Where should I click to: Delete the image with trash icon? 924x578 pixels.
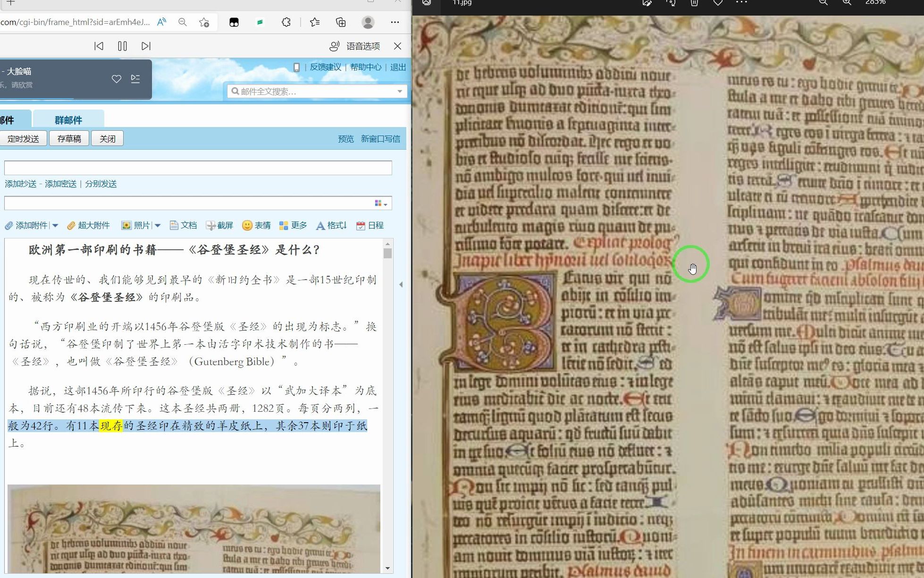click(694, 2)
